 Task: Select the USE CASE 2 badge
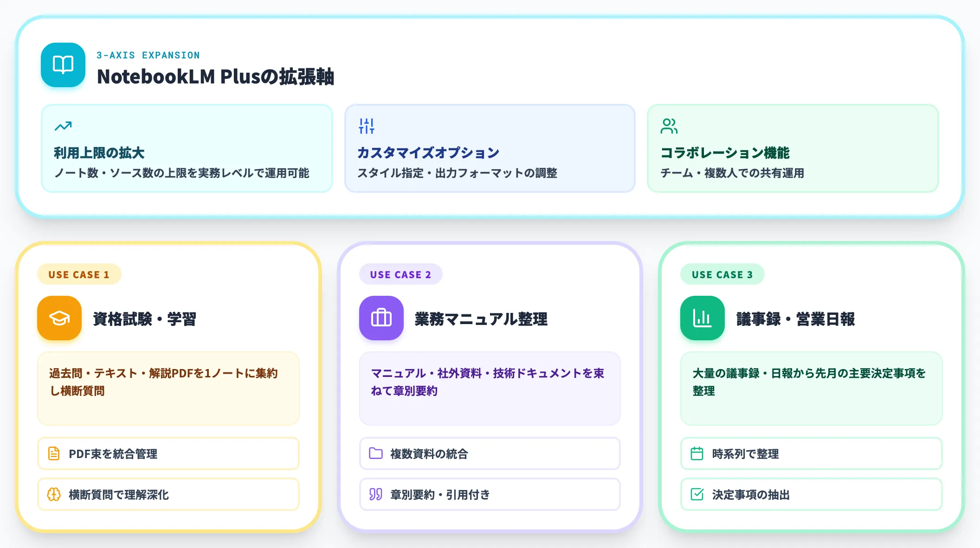click(401, 274)
